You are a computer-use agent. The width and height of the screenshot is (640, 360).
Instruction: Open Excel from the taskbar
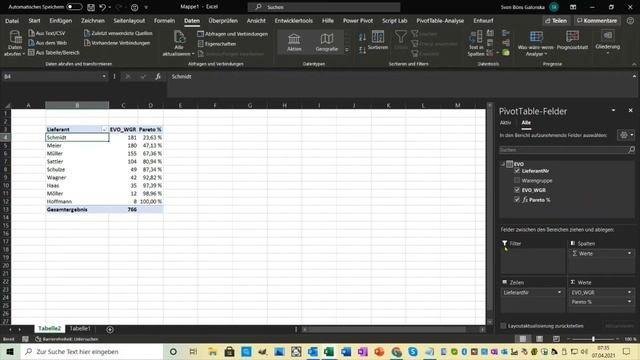(x=329, y=351)
